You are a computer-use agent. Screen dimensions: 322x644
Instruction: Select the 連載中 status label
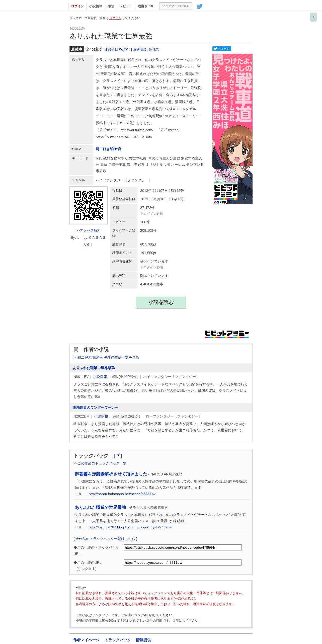(x=76, y=49)
